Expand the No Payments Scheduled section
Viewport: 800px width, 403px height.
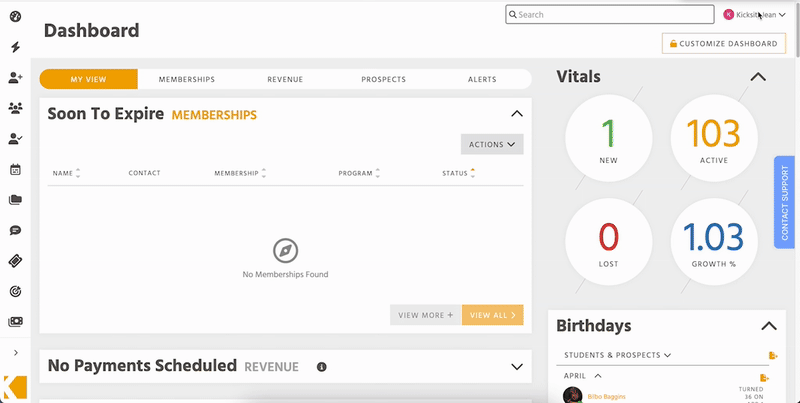[x=517, y=367]
